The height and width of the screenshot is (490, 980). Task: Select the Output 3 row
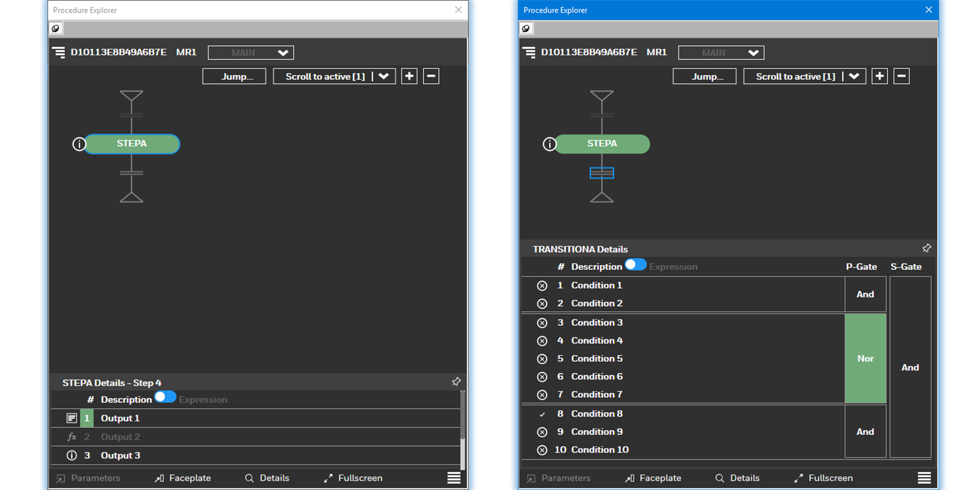tap(256, 455)
